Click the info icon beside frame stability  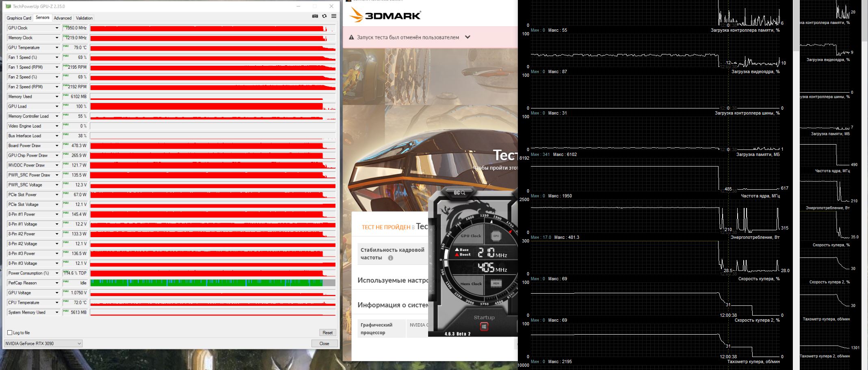coord(390,258)
